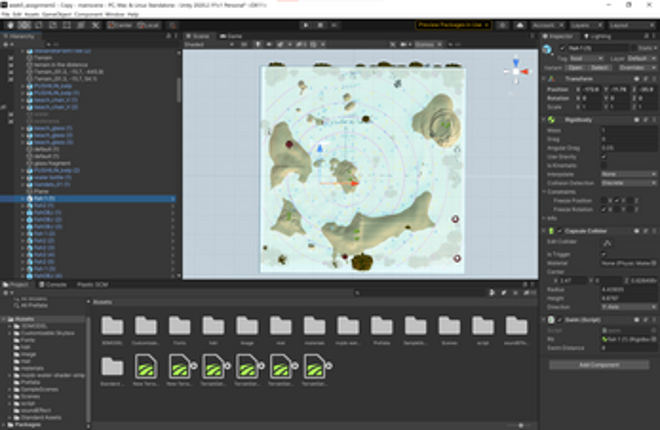The height and width of the screenshot is (430, 660).
Task: Click the game object cube icon in Inspector
Action: [548, 49]
